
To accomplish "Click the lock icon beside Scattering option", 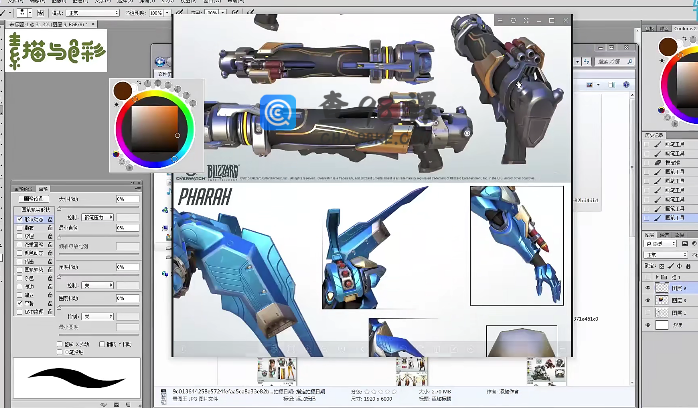I will 51,227.
